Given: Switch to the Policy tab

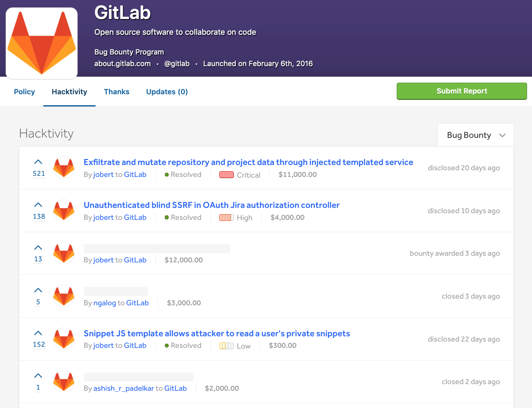Looking at the screenshot, I should 24,92.
